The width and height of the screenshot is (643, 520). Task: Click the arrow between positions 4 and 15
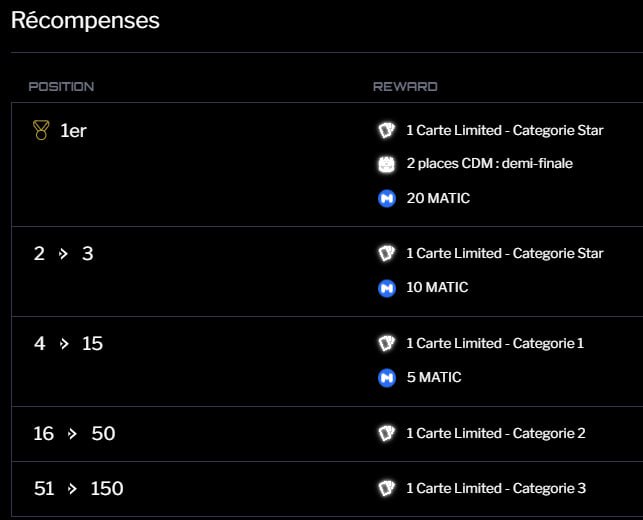click(x=64, y=344)
